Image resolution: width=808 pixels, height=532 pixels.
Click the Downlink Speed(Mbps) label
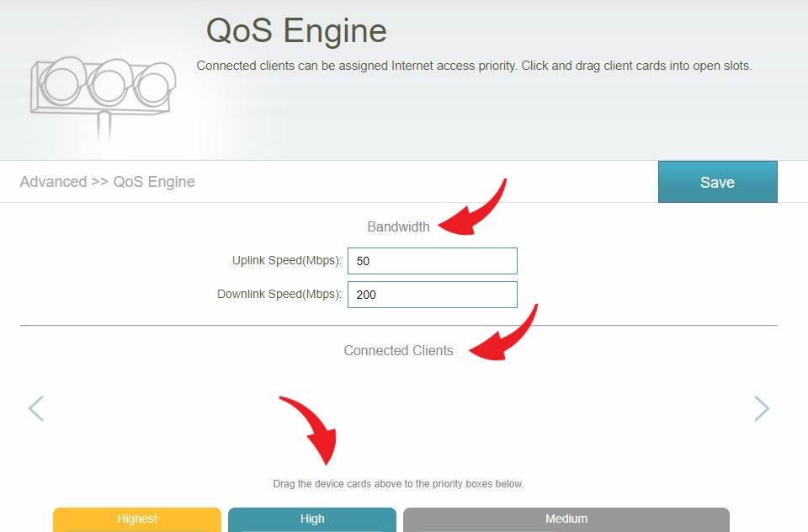click(279, 294)
